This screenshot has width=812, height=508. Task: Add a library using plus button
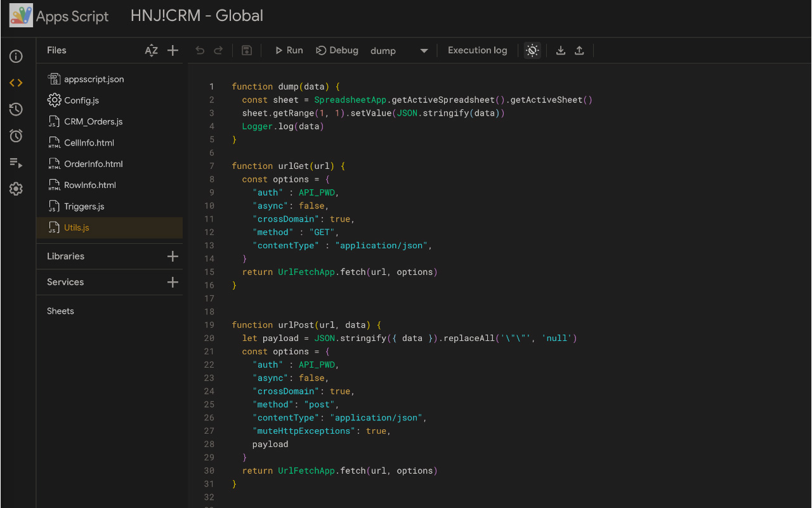coord(173,257)
